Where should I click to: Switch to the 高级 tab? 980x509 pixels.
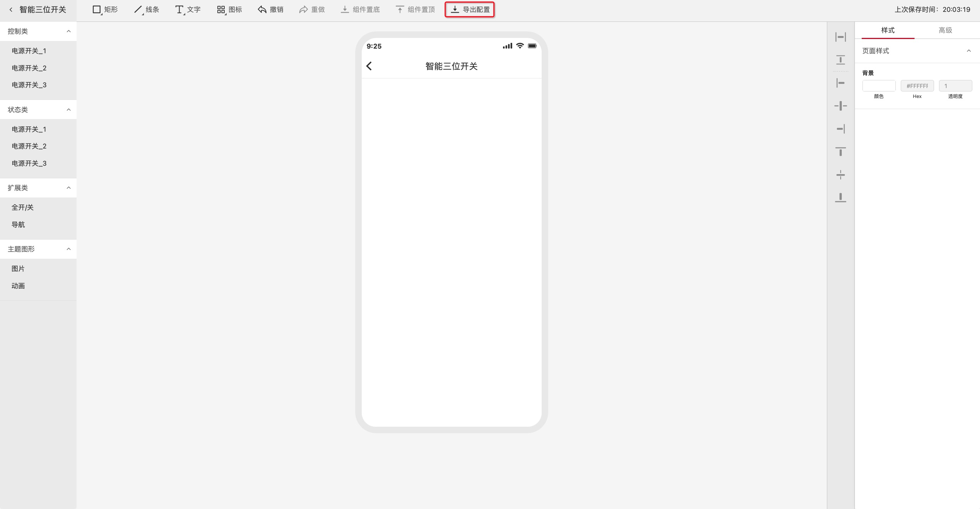tap(945, 30)
